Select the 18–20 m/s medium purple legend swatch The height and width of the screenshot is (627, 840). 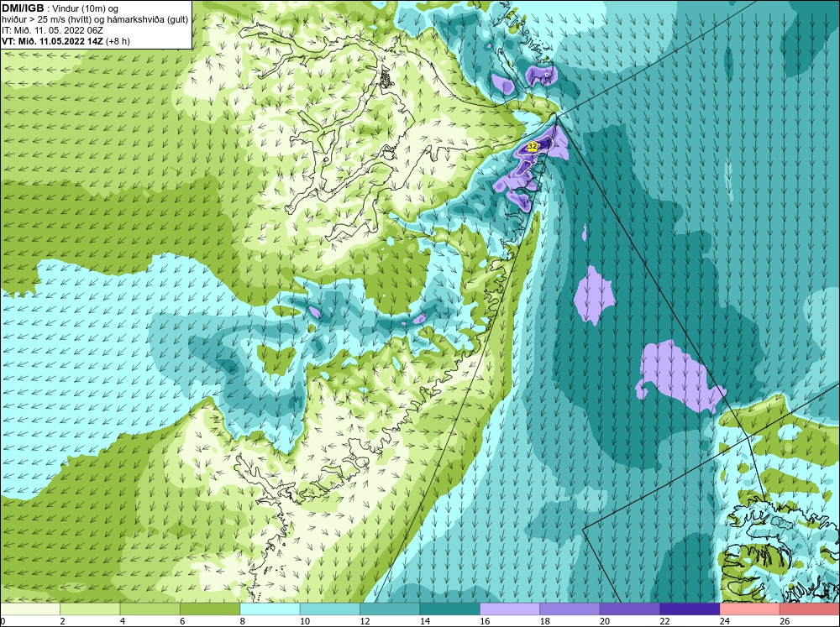(x=570, y=609)
